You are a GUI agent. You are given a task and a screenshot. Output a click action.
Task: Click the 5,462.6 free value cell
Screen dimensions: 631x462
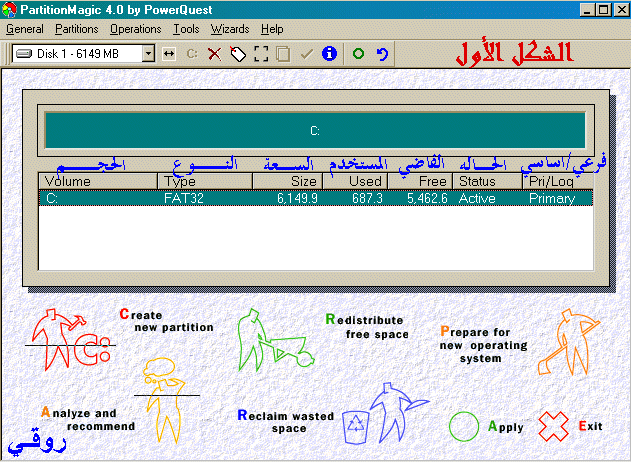coord(427,198)
